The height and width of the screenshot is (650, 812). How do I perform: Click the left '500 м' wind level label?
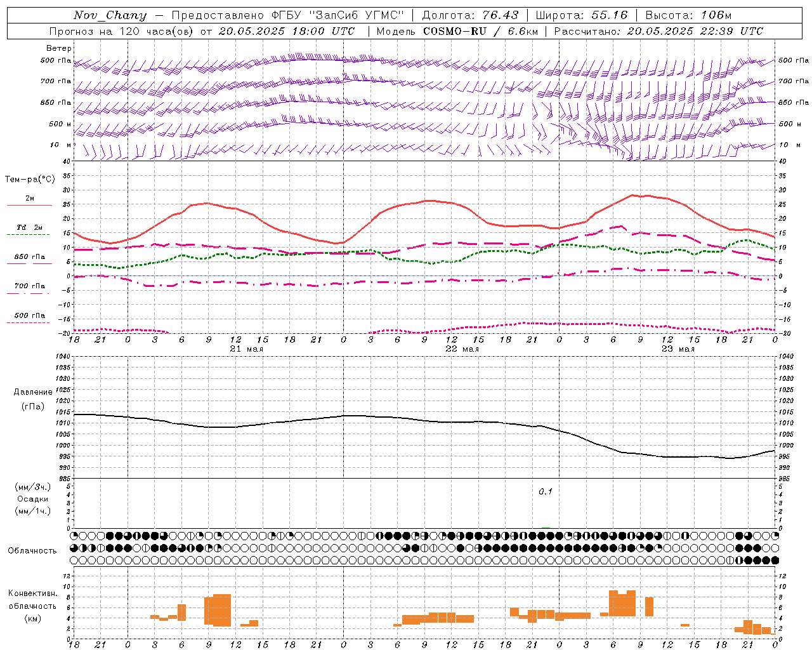(60, 124)
